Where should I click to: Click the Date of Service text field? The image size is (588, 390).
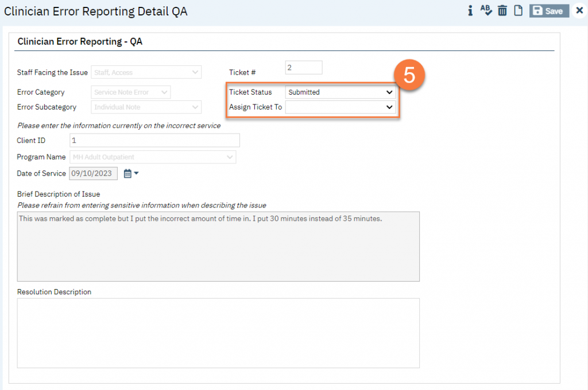93,173
